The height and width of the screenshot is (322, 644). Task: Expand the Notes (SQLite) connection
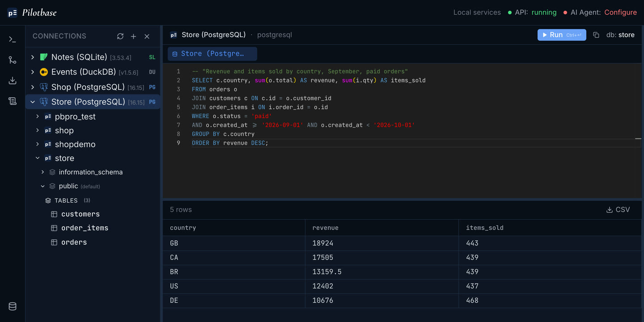point(33,57)
